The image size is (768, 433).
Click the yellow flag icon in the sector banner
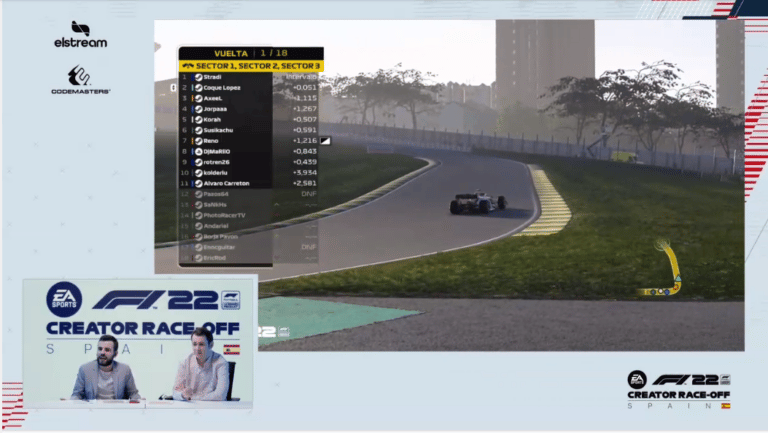coord(188,66)
